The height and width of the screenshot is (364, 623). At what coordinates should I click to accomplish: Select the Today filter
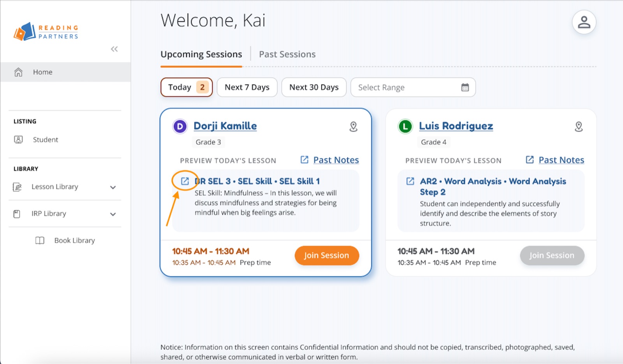(x=187, y=87)
